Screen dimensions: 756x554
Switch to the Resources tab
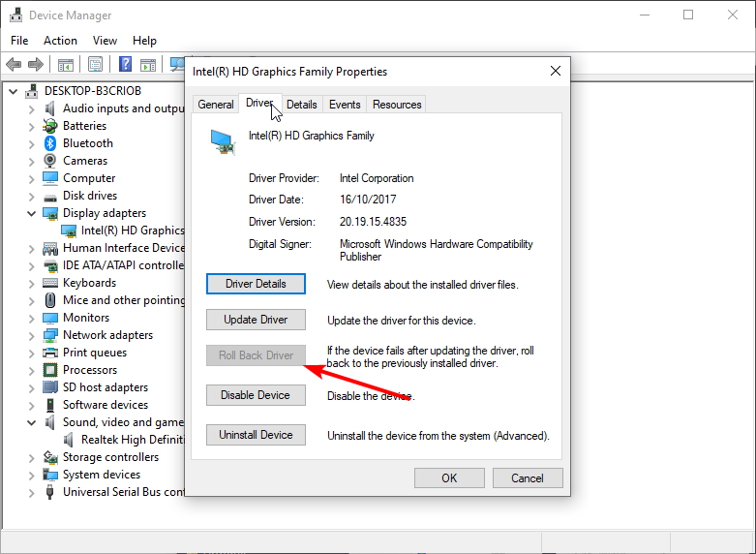397,105
